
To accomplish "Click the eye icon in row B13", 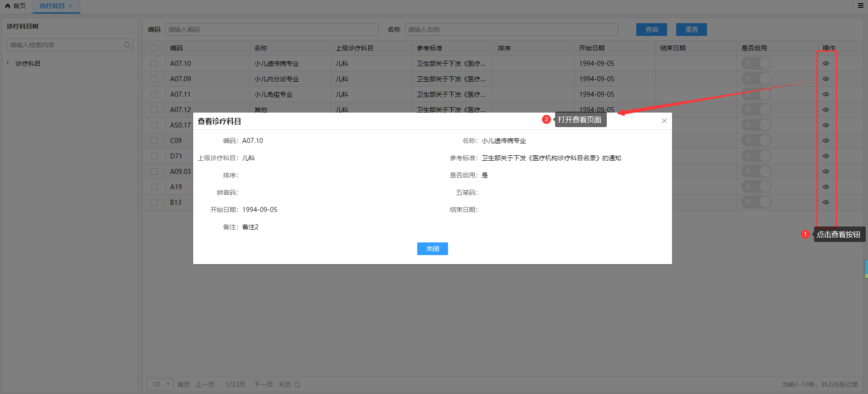I will point(826,202).
